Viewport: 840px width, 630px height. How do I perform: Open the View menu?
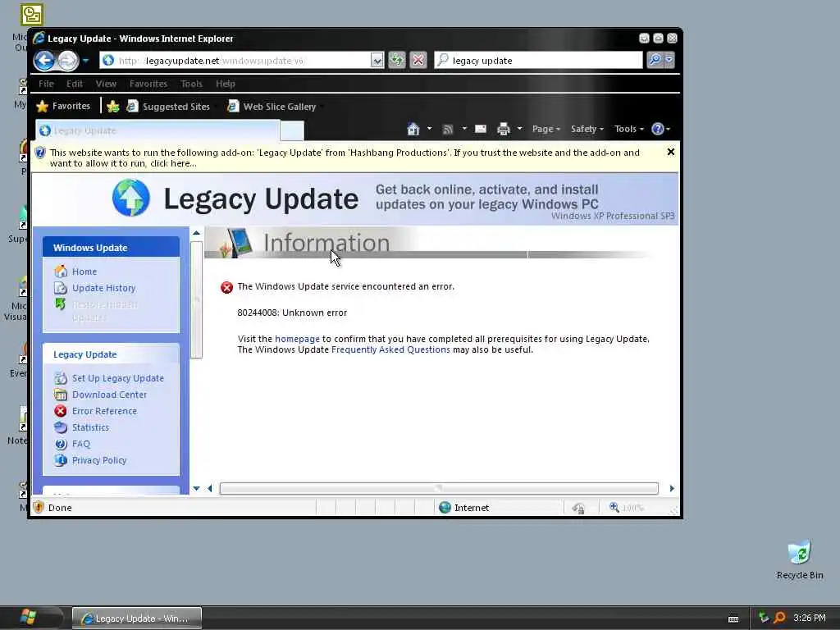[106, 84]
